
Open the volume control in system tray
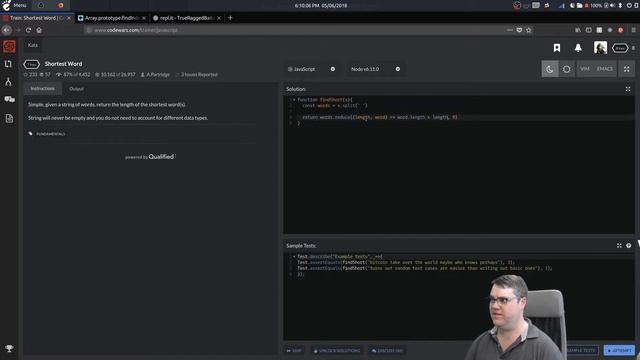click(613, 5)
